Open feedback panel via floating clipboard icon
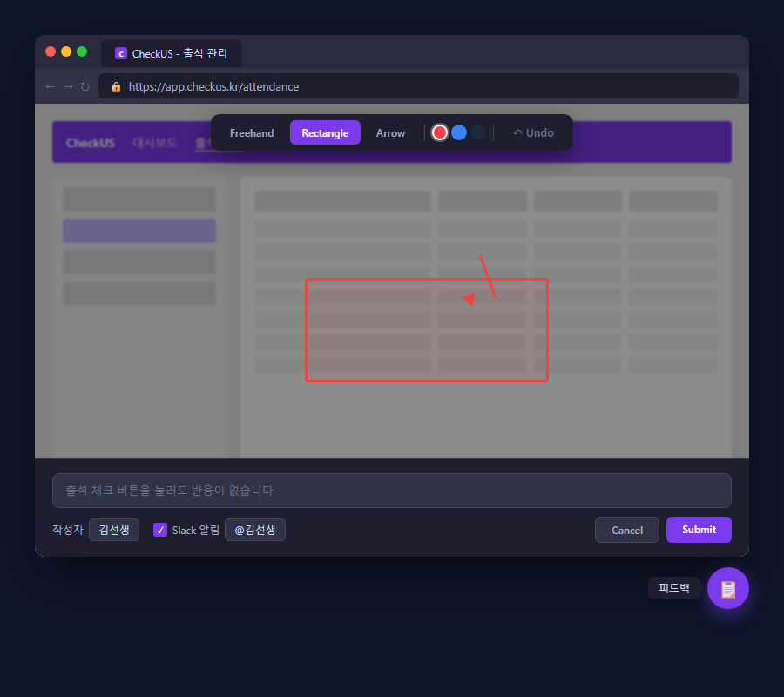The width and height of the screenshot is (784, 697). (727, 588)
